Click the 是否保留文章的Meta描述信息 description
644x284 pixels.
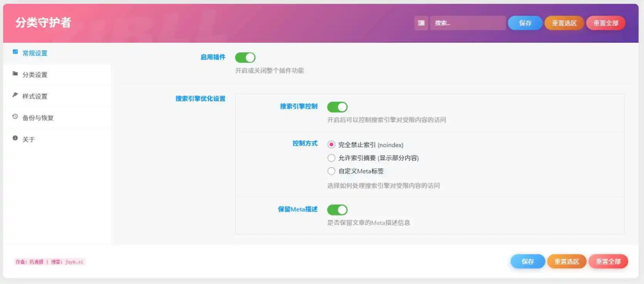[369, 223]
